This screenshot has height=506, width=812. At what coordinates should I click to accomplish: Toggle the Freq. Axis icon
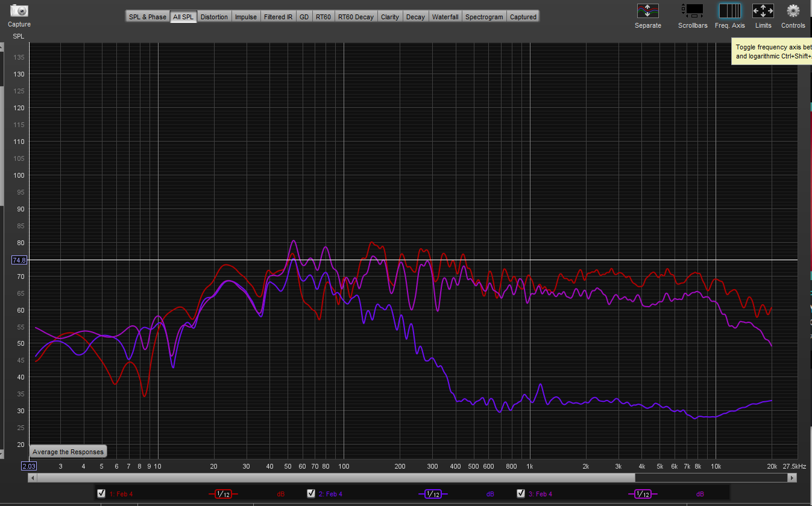point(730,11)
